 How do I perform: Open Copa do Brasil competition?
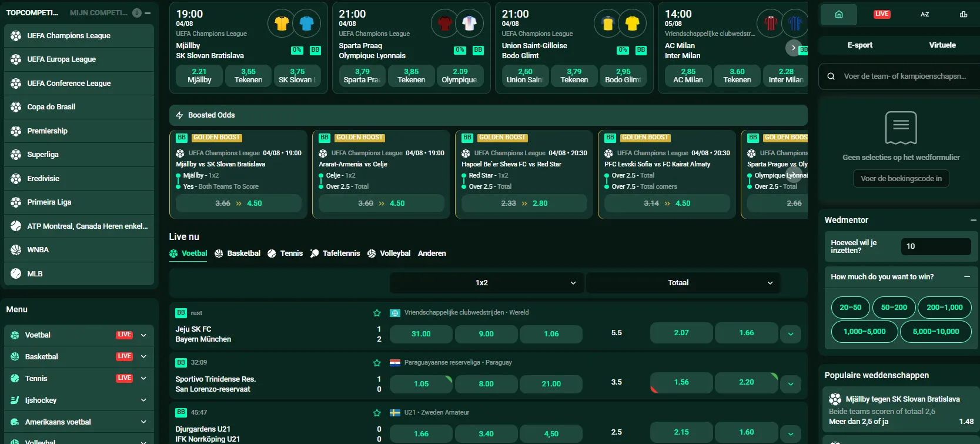[x=79, y=107]
